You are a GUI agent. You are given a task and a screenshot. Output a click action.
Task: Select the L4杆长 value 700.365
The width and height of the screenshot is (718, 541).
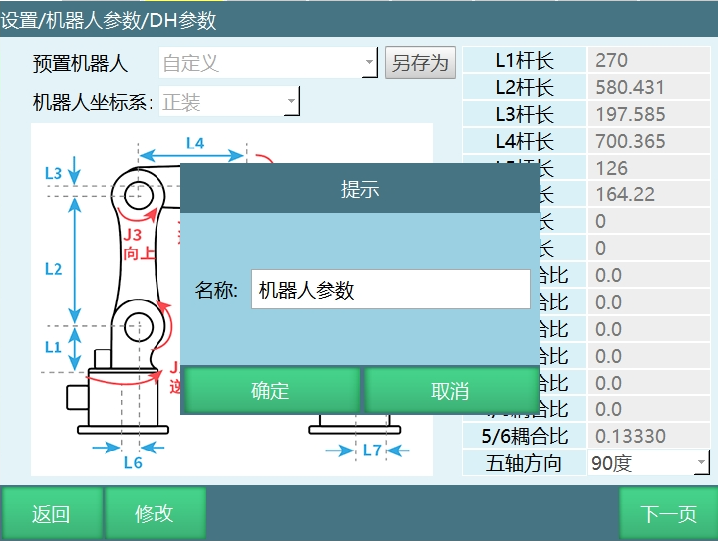[648, 141]
